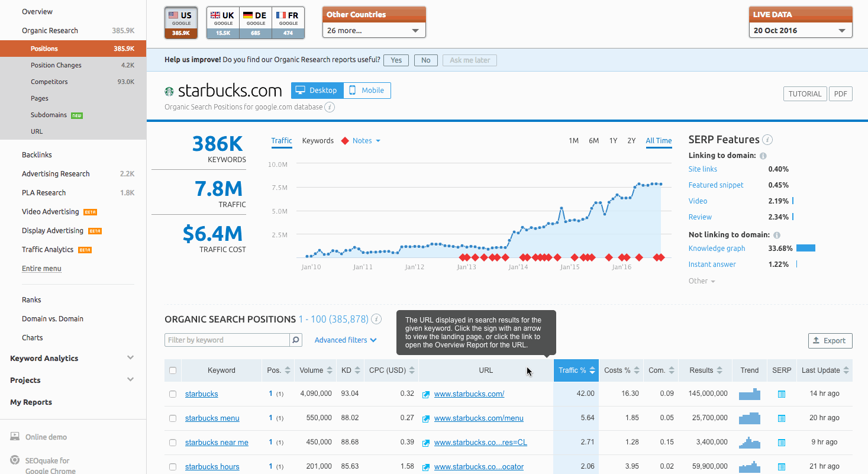
Task: Open Knowledge graph SERP feature link
Action: point(717,249)
